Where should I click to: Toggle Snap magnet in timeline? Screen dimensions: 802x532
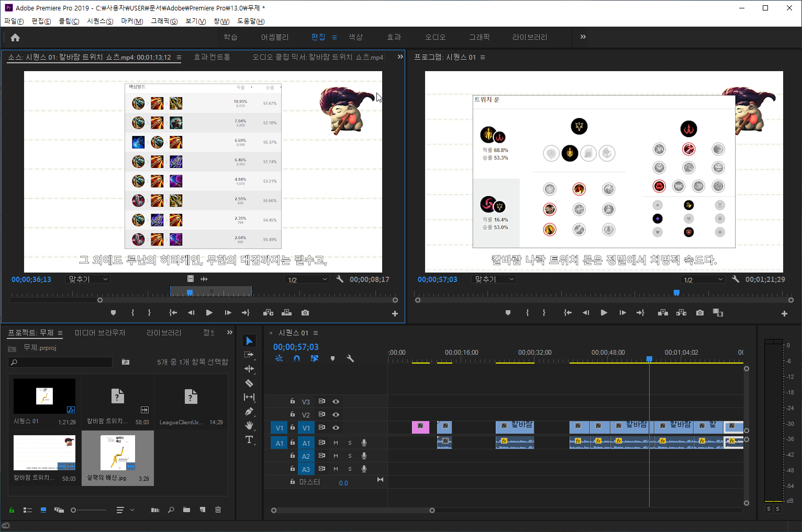coord(297,358)
